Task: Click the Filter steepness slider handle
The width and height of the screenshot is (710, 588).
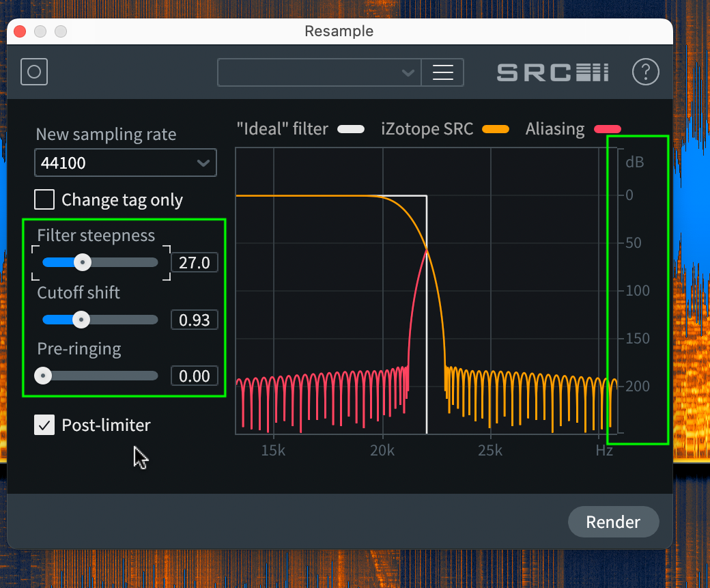Action: tap(83, 262)
